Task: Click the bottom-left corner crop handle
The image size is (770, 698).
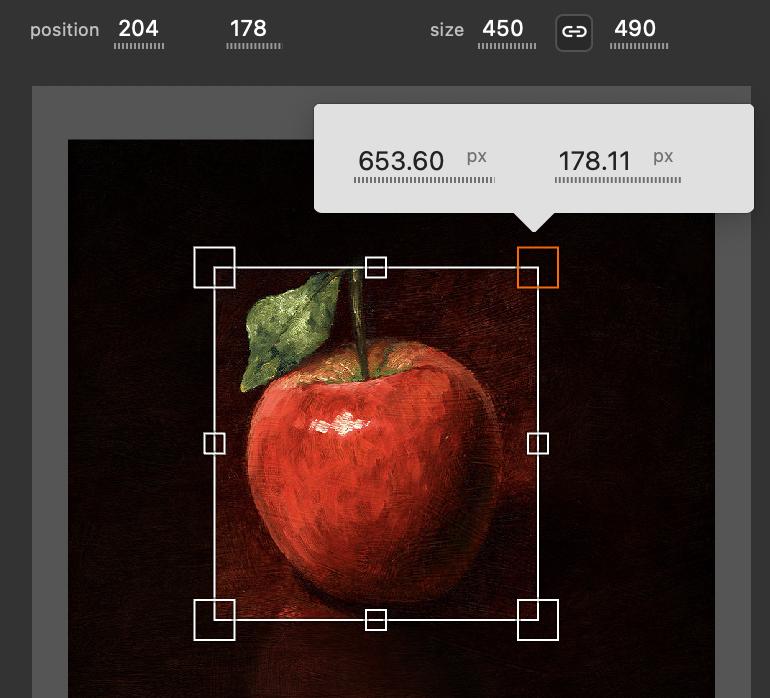Action: [215, 620]
